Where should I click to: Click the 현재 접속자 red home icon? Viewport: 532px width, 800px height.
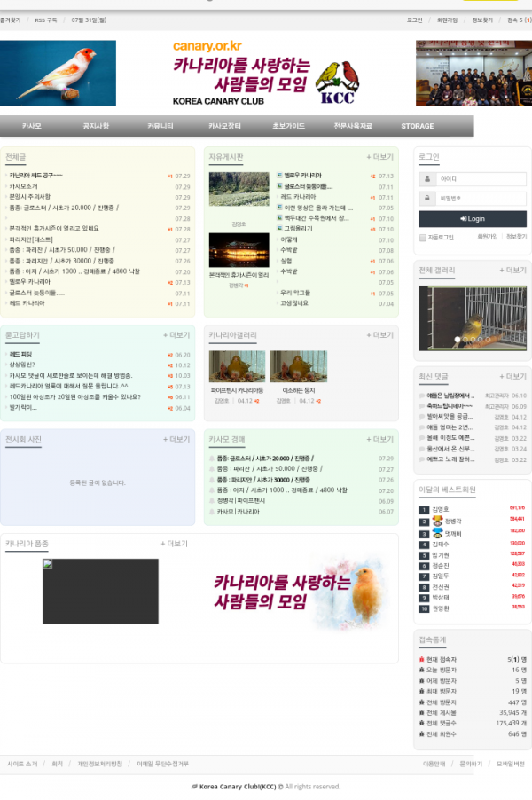coord(421,660)
